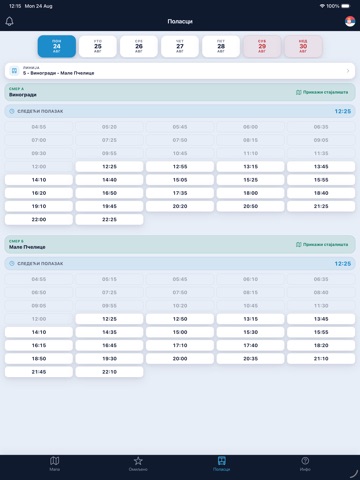Image resolution: width=360 pixels, height=480 pixels.
Task: Select the 15:25 departure
Action: click(250, 180)
